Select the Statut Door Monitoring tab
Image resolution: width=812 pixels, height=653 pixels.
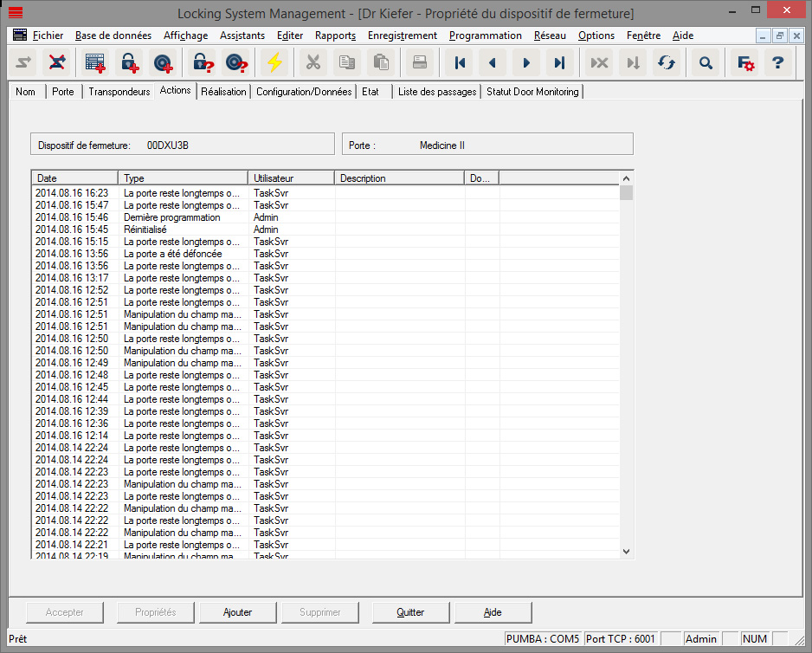click(x=532, y=92)
